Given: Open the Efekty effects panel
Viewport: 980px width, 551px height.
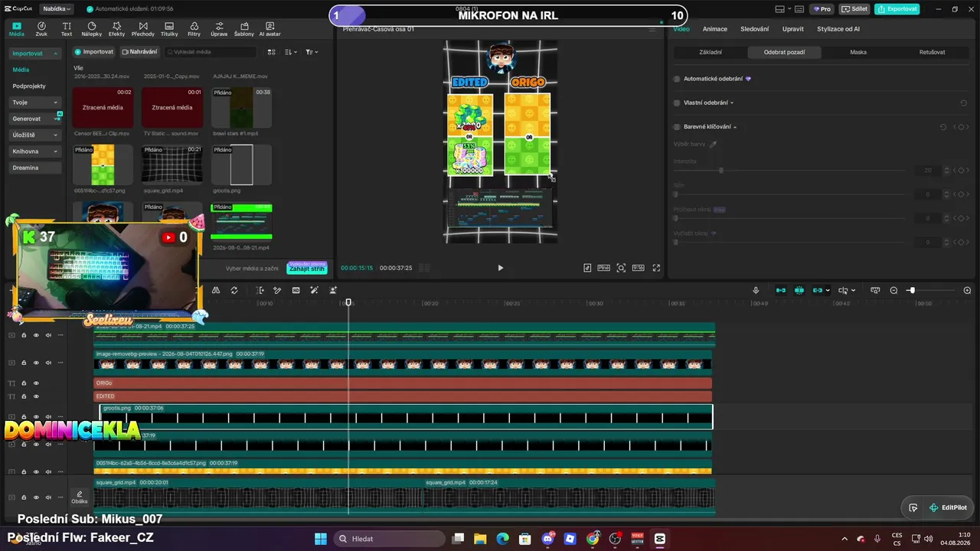Looking at the screenshot, I should click(x=116, y=29).
